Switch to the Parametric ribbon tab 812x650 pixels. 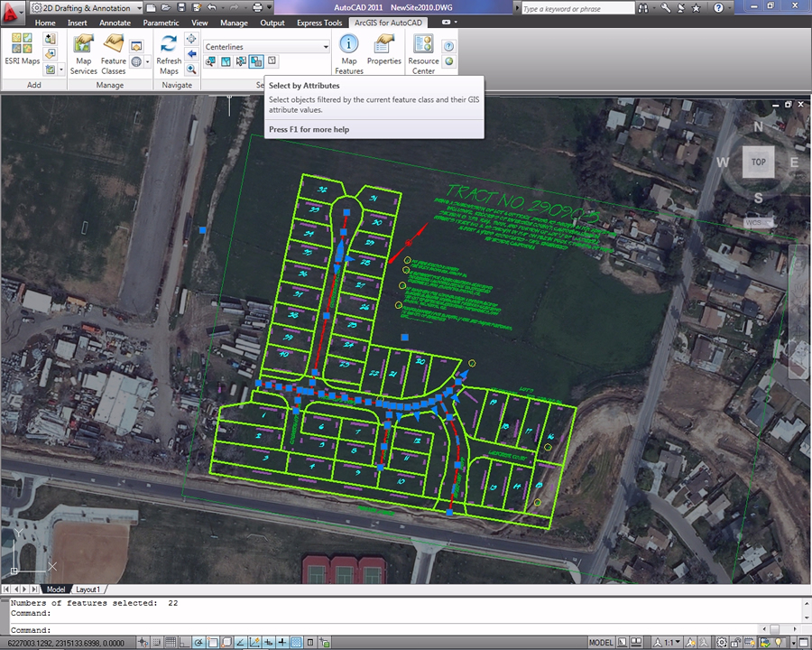[161, 23]
